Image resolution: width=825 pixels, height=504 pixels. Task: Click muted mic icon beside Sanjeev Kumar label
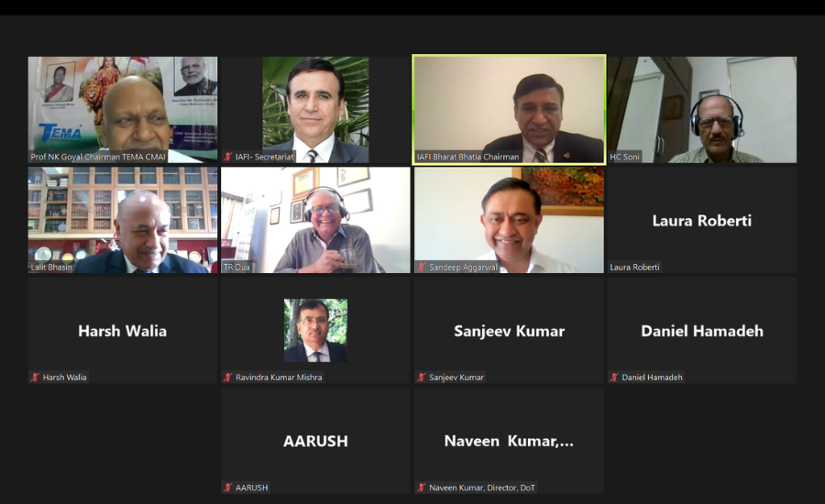(x=421, y=378)
